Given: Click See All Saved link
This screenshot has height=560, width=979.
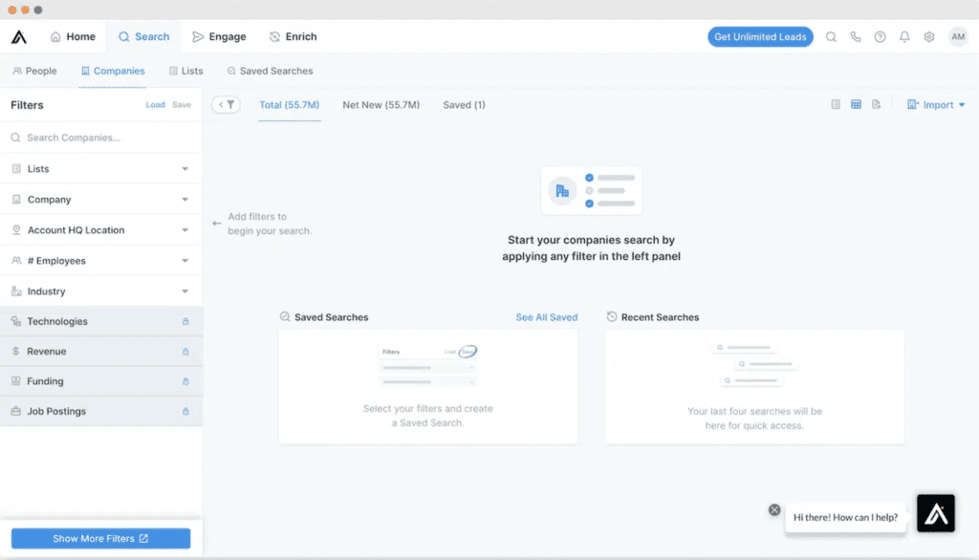Looking at the screenshot, I should click(546, 317).
